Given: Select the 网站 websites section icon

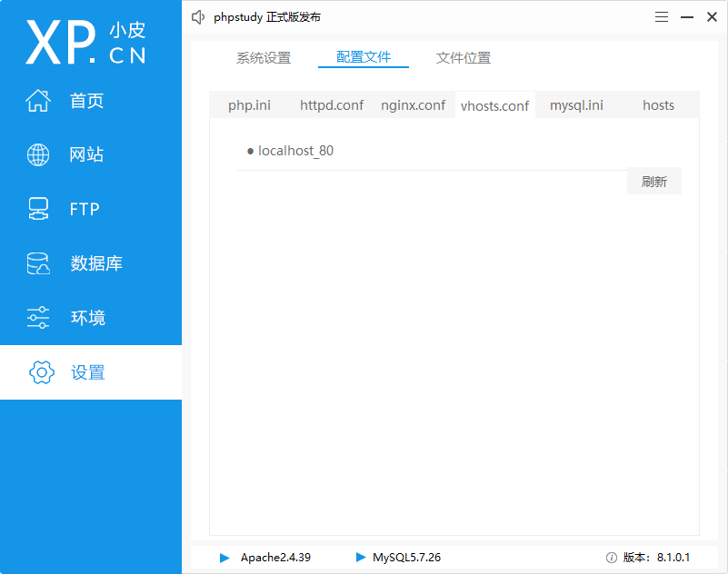Looking at the screenshot, I should [37, 154].
